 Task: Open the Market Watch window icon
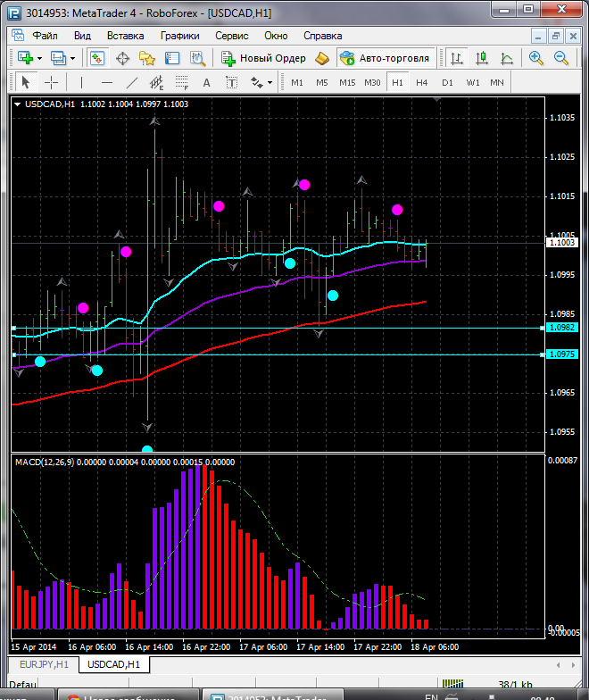coord(97,58)
